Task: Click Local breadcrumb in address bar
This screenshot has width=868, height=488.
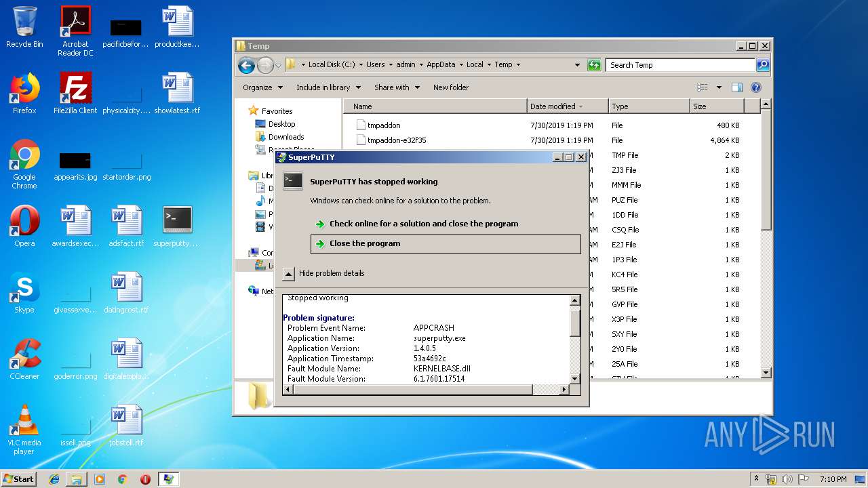Action: (475, 65)
